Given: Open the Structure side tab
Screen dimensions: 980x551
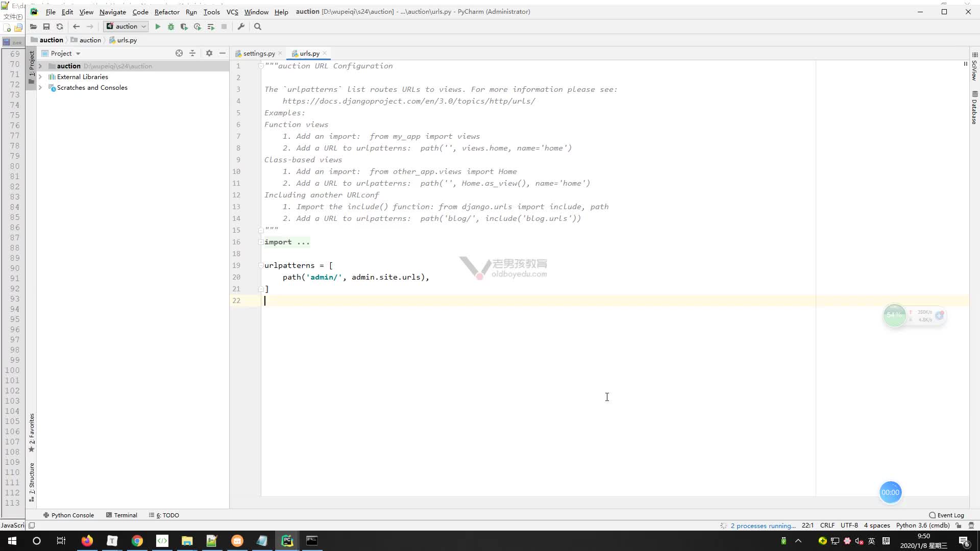Looking at the screenshot, I should [x=32, y=482].
